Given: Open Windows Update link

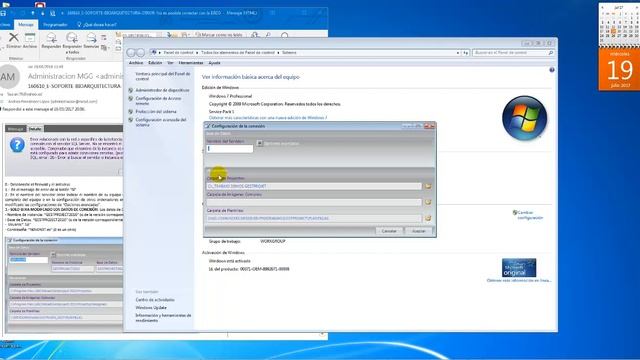Looking at the screenshot, I should click(151, 307).
